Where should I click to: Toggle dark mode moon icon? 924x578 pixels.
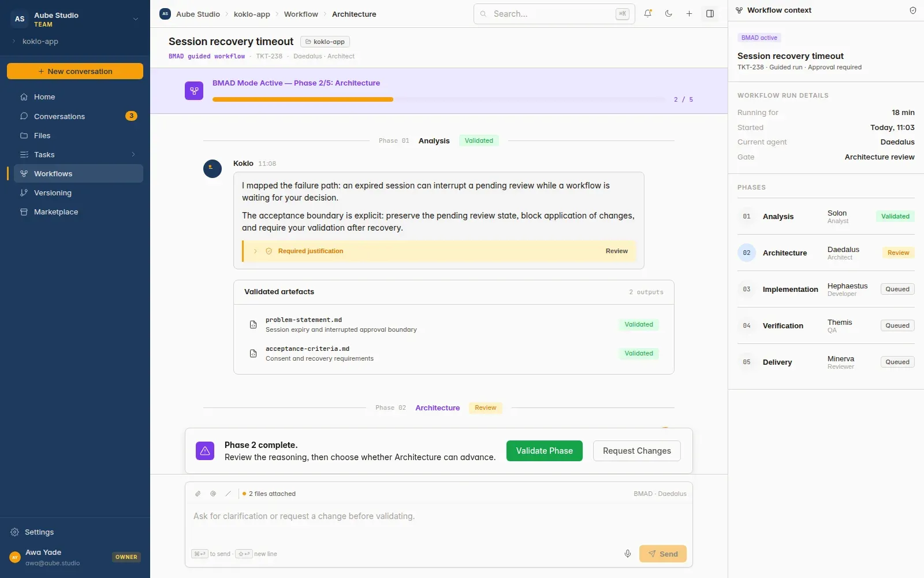[x=669, y=14]
